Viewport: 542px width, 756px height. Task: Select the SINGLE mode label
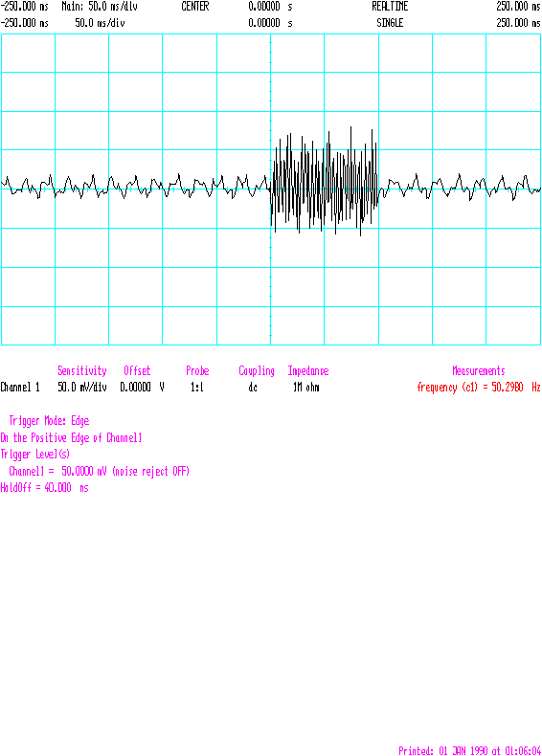click(390, 23)
